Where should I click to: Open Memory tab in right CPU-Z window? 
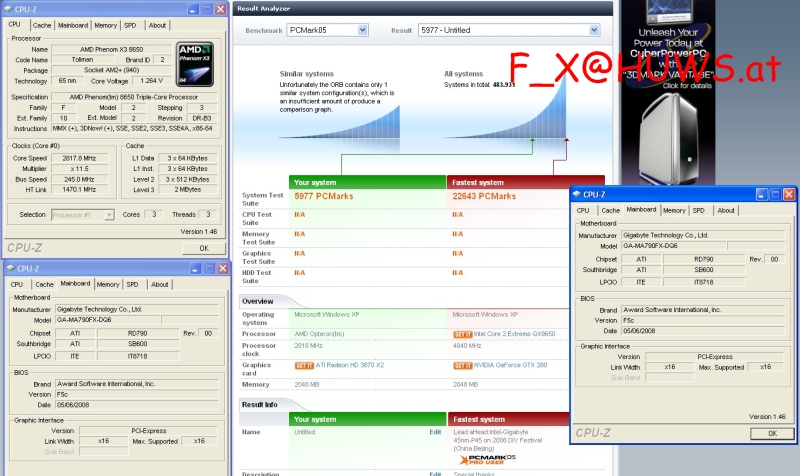click(x=674, y=210)
